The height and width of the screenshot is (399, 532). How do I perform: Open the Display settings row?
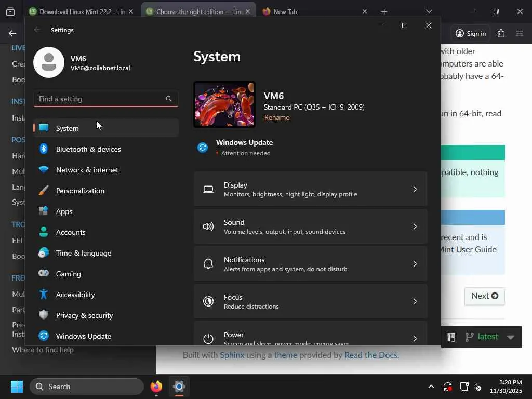(x=311, y=189)
